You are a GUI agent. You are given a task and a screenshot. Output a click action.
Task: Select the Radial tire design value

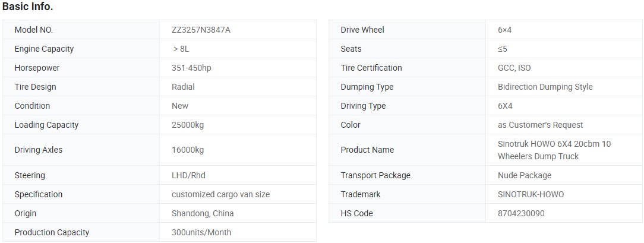click(183, 87)
